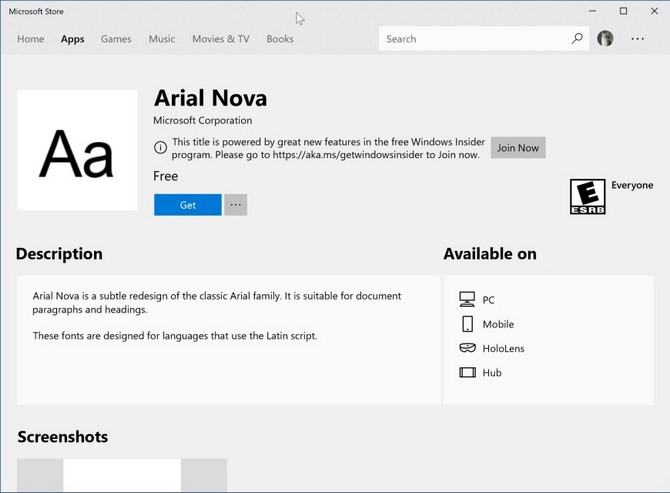Open the user profile avatar

(605, 39)
